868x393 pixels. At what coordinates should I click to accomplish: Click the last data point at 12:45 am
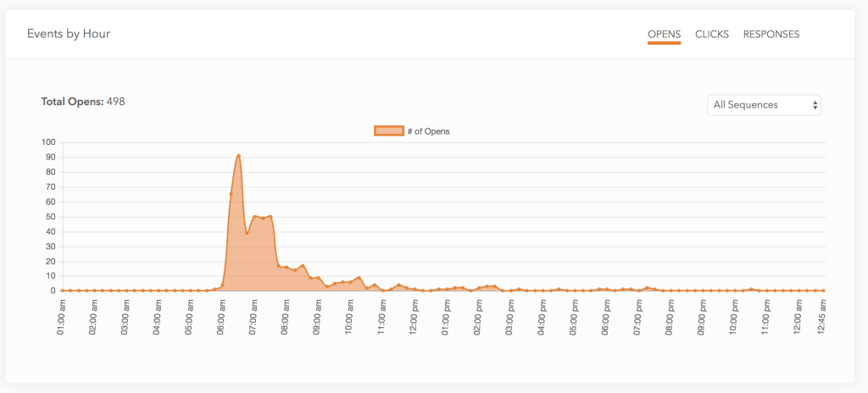[823, 291]
